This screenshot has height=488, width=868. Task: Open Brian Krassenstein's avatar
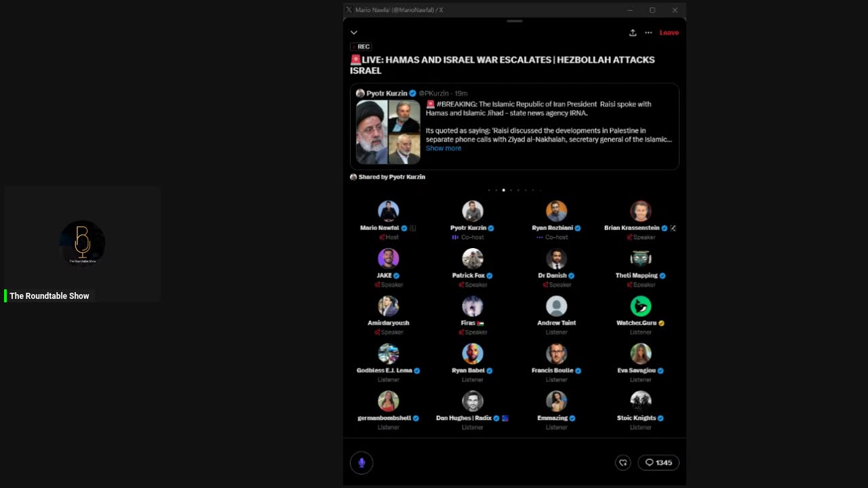tap(641, 211)
